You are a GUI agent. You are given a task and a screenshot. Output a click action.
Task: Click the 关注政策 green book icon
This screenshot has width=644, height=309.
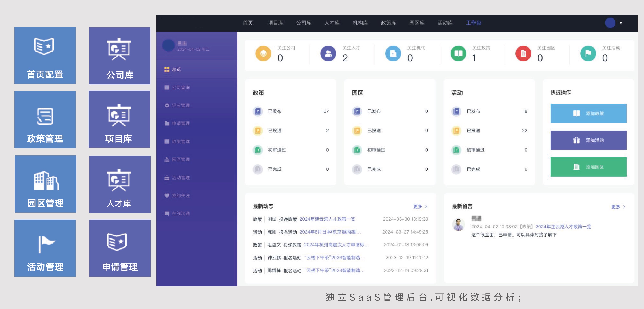click(x=458, y=54)
